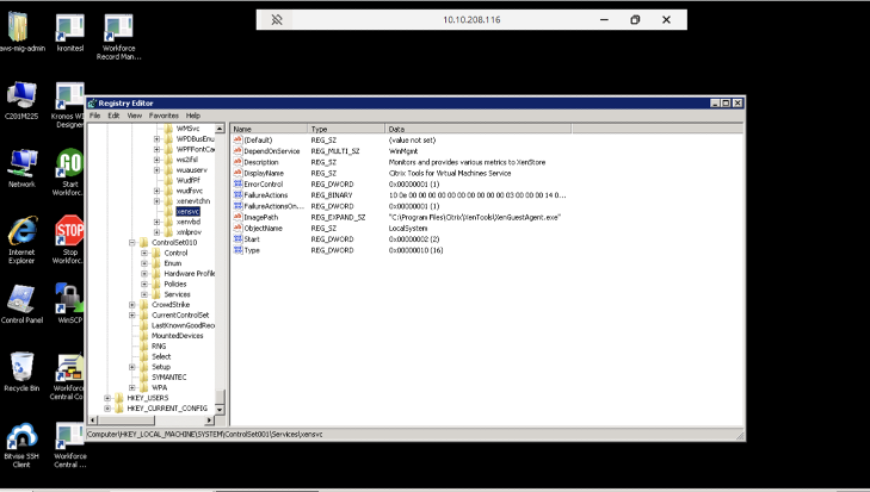Click the unpin icon on the remote connection bar
870x492 pixels.
(276, 20)
